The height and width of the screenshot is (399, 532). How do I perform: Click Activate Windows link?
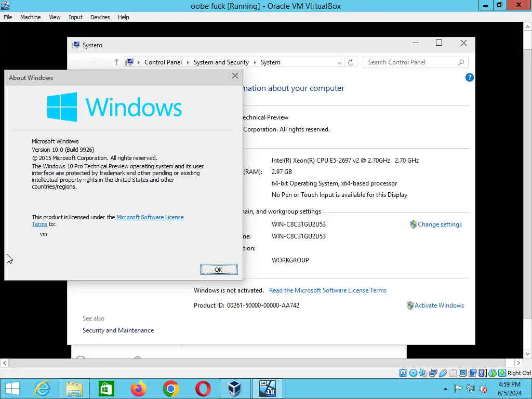coord(439,305)
